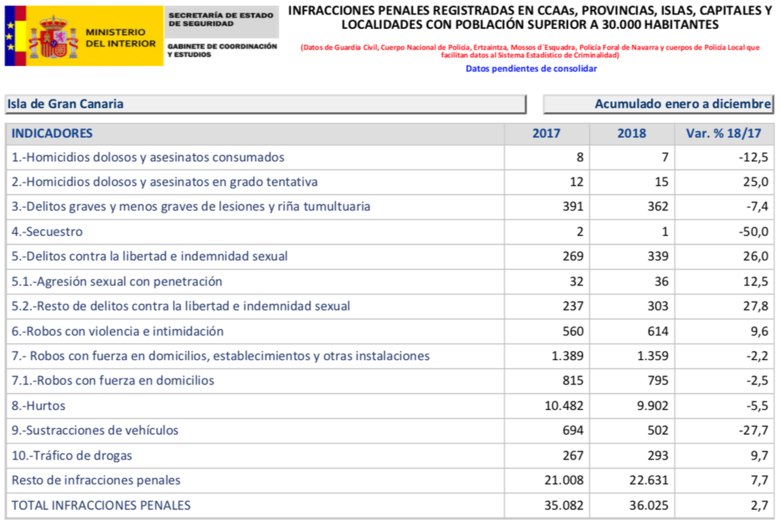780x523 pixels.
Task: Click the European Union flag emblem
Action: (10, 36)
